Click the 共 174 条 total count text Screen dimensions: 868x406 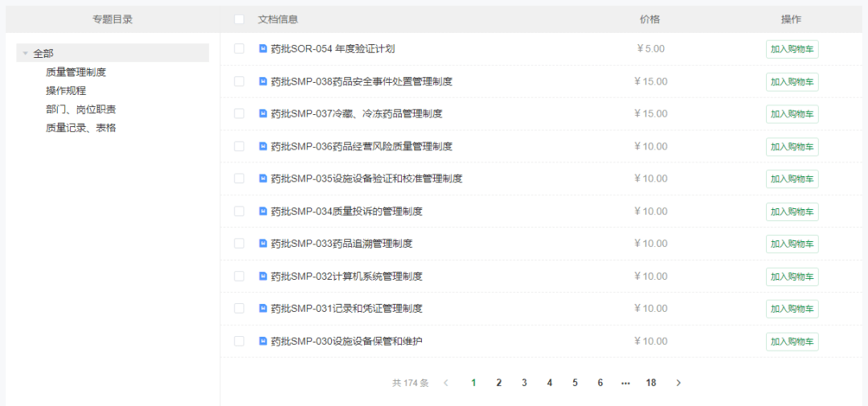tap(410, 383)
